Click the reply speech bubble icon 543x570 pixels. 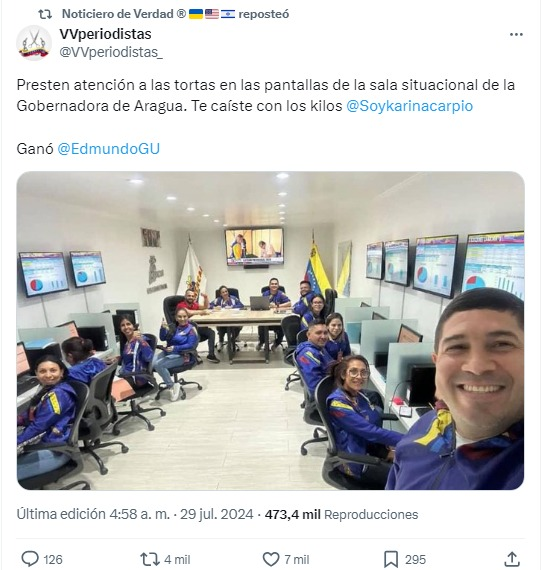30,559
